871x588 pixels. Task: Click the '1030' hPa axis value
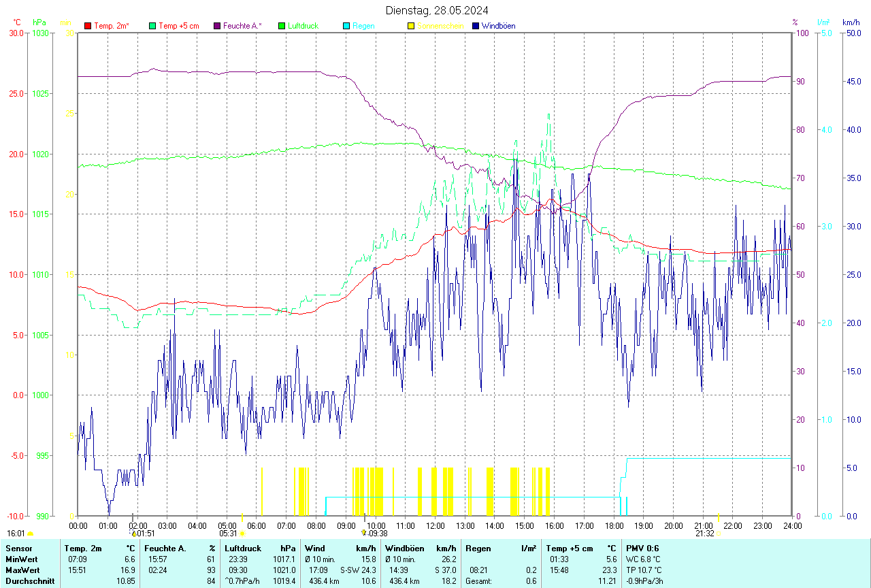(40, 33)
